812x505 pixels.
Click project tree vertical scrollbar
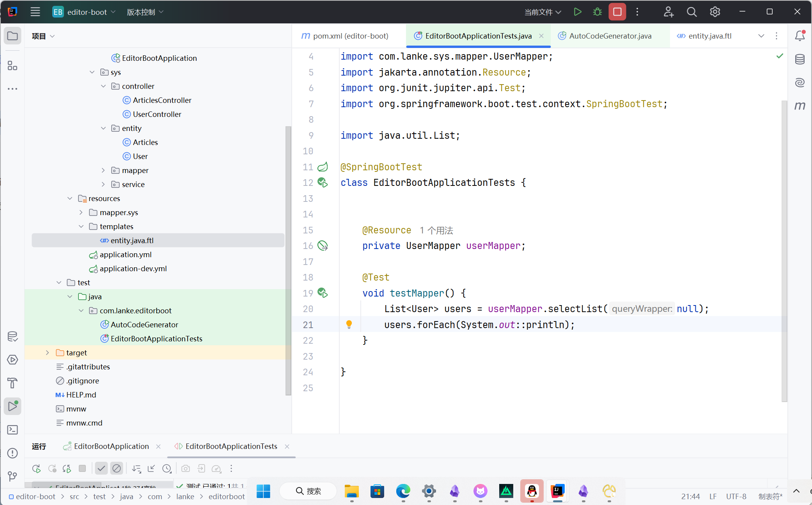point(288,260)
